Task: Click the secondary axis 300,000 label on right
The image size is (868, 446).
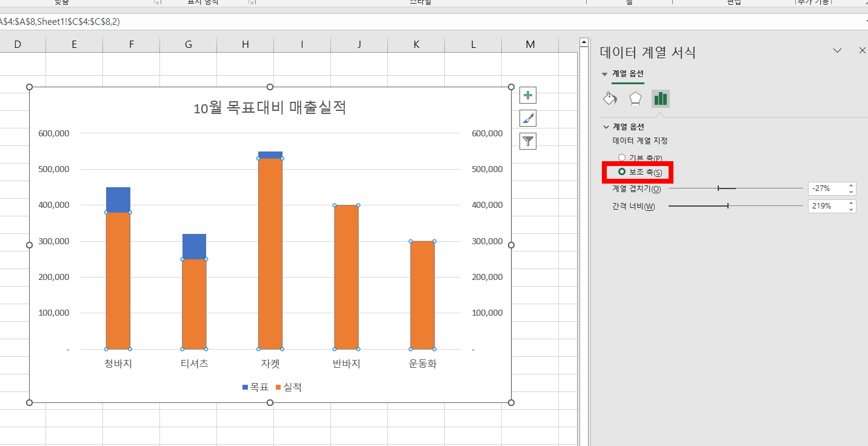Action: [487, 241]
